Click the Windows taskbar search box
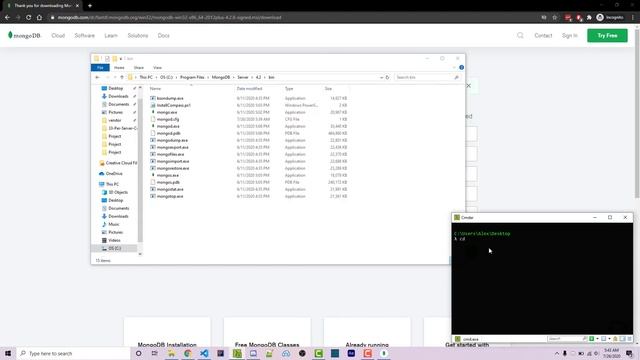The image size is (640, 360). click(x=73, y=353)
